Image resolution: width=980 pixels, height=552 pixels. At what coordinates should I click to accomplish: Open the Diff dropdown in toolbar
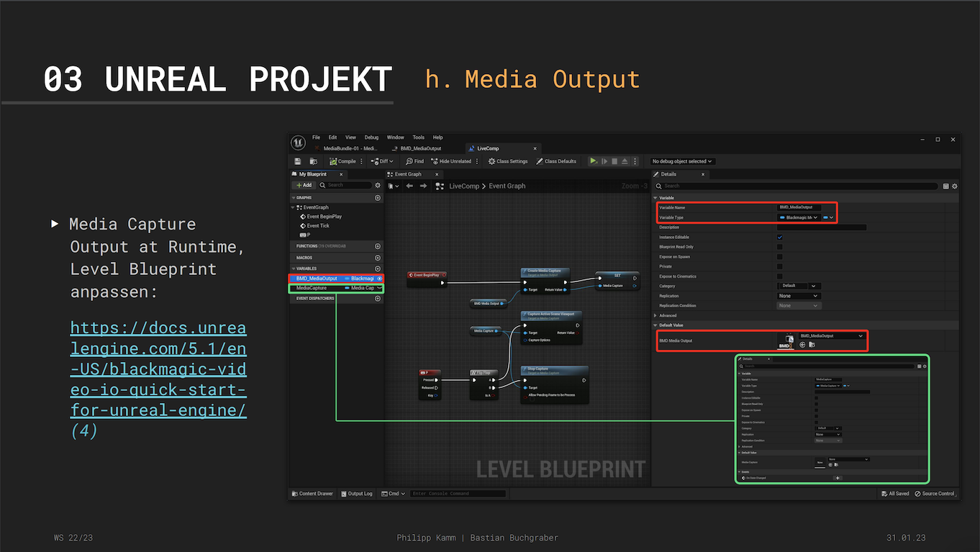coord(384,161)
